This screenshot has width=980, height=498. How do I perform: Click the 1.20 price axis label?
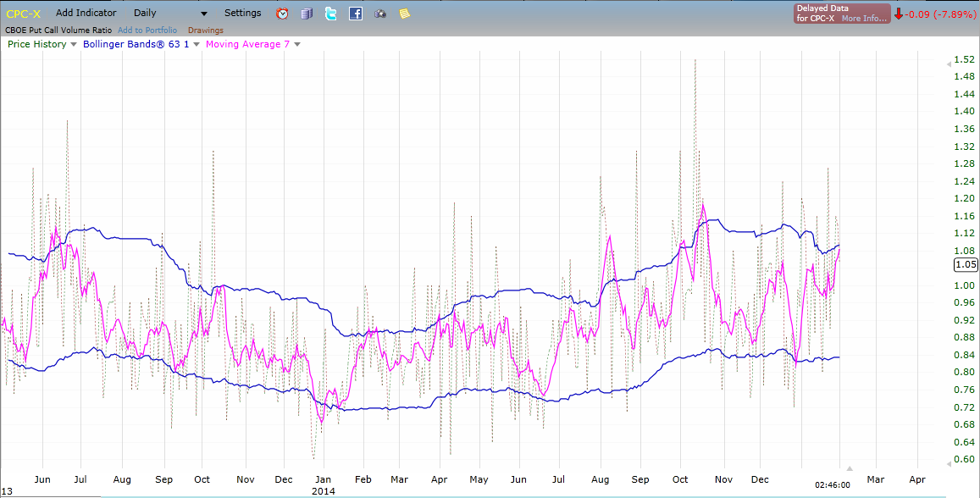pyautogui.click(x=965, y=199)
